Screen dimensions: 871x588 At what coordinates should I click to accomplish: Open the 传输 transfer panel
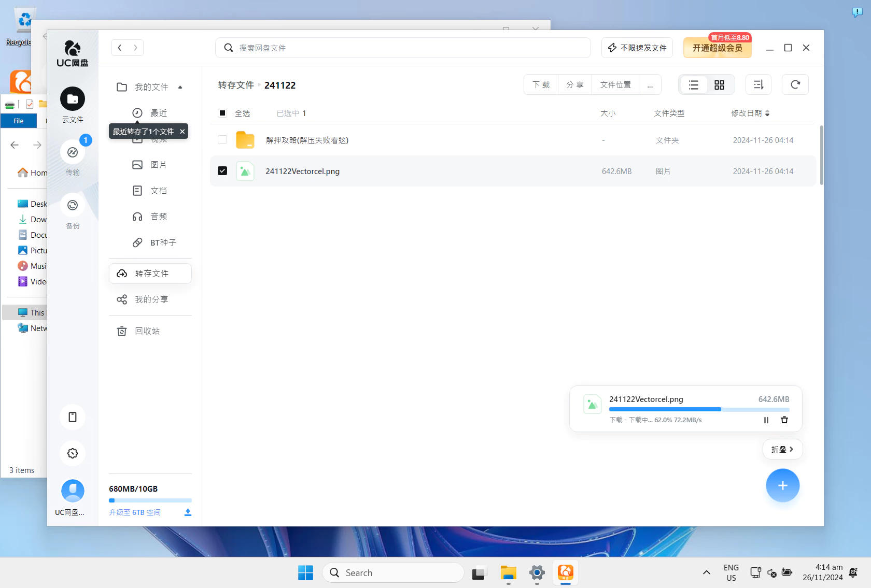point(73,158)
